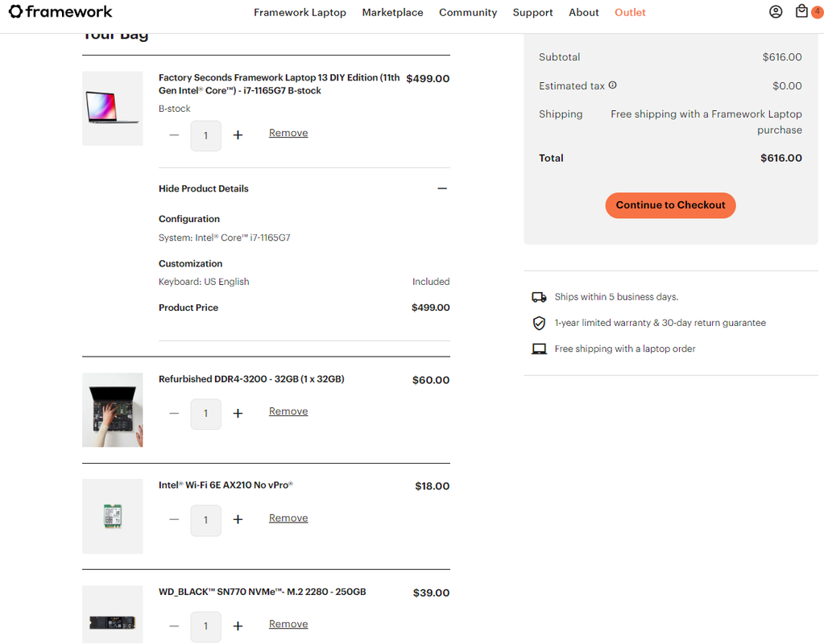Click System: Intel Core i7-1165G7 text
The width and height of the screenshot is (824, 644).
coord(225,238)
